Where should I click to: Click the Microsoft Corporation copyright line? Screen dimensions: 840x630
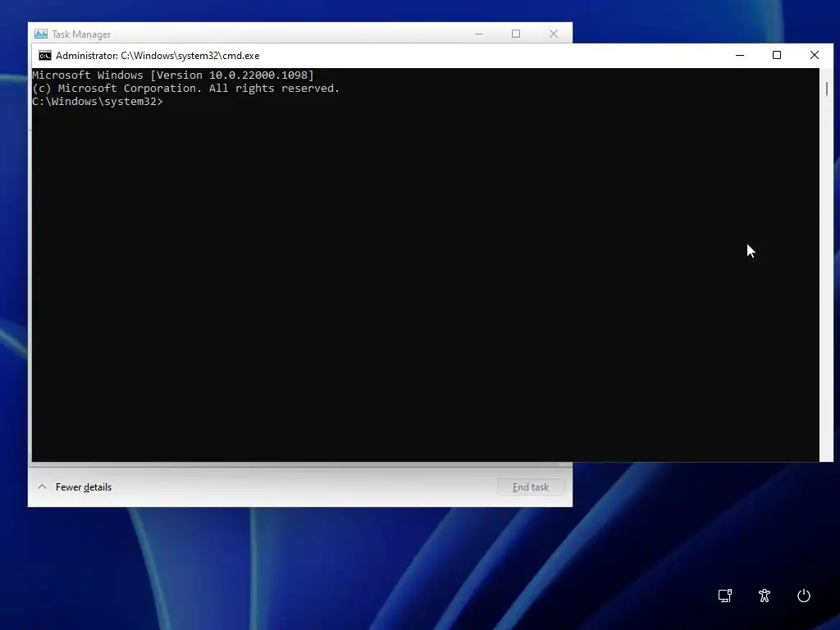point(186,89)
